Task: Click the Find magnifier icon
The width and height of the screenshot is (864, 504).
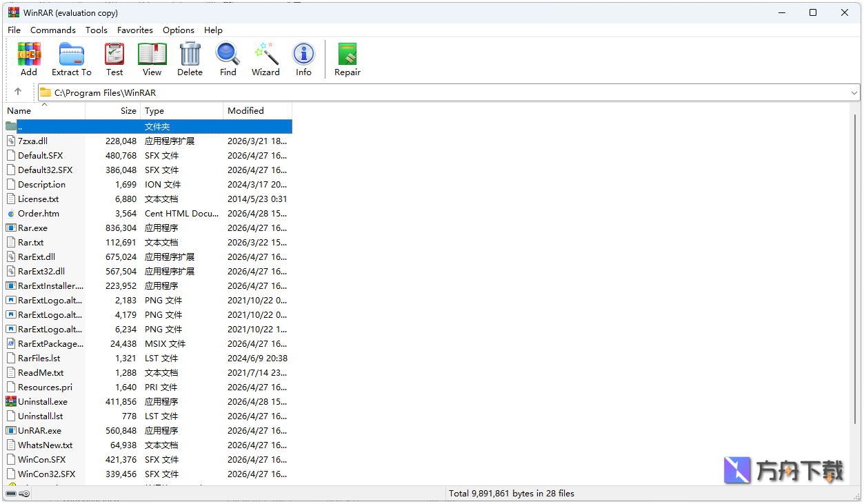Action: (x=228, y=54)
